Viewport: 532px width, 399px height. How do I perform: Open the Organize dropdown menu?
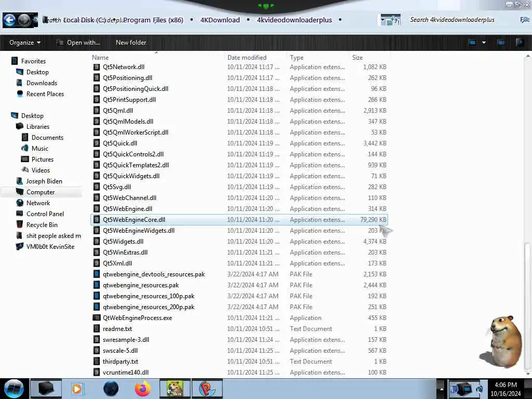(25, 43)
